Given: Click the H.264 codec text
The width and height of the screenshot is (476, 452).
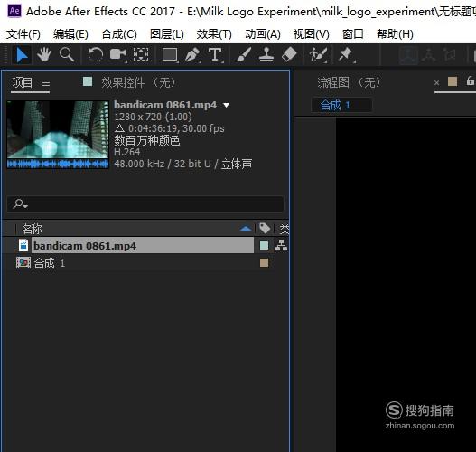Looking at the screenshot, I should [126, 152].
